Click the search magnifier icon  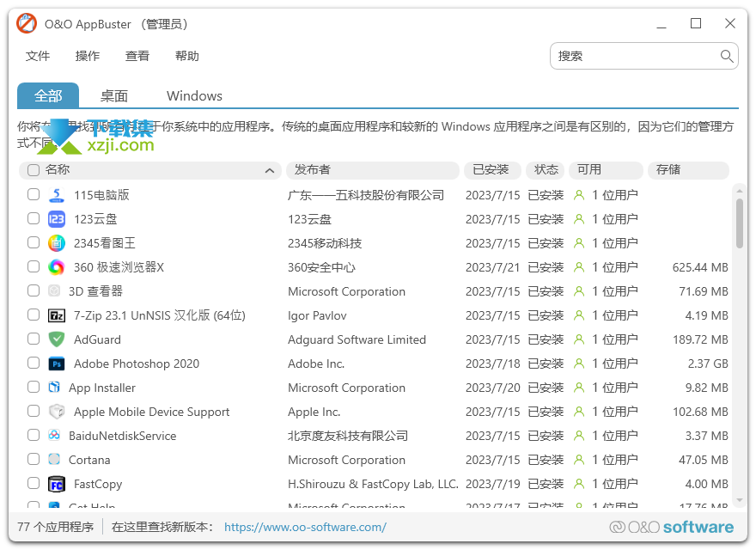[x=727, y=56]
